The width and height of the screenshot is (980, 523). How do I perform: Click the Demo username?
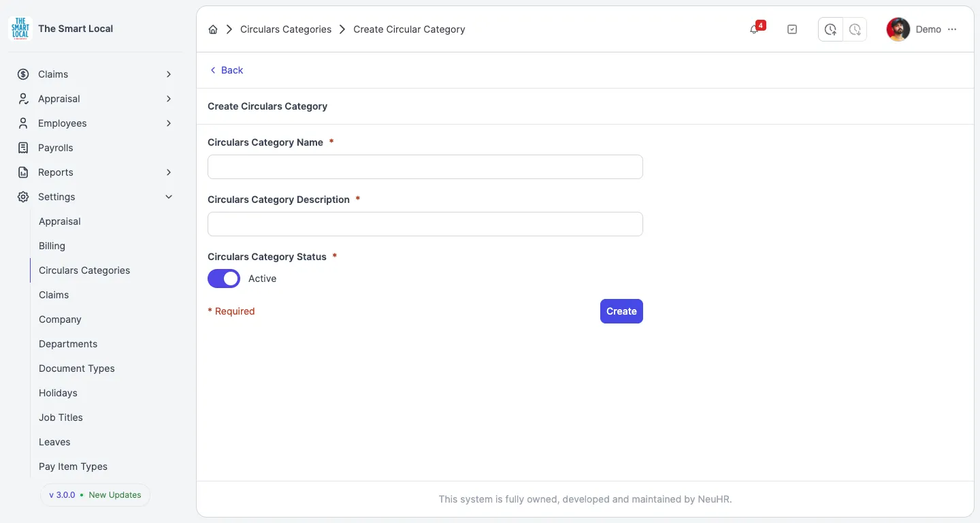(928, 29)
